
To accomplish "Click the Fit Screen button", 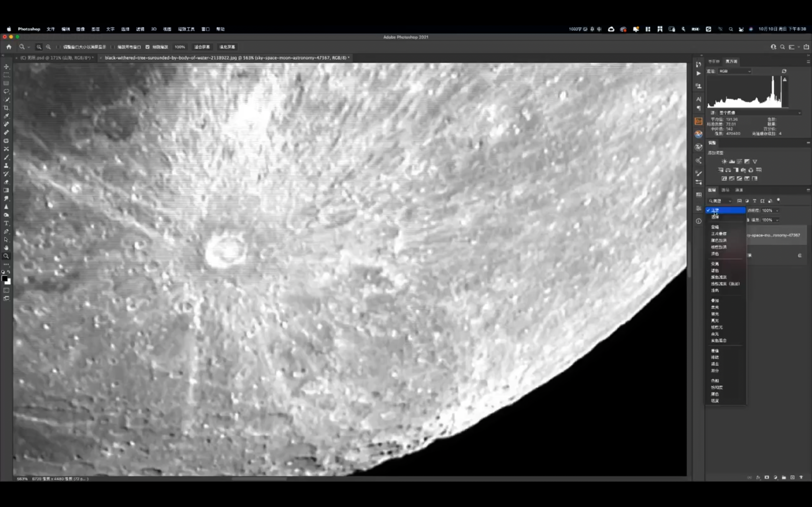I will tap(202, 47).
